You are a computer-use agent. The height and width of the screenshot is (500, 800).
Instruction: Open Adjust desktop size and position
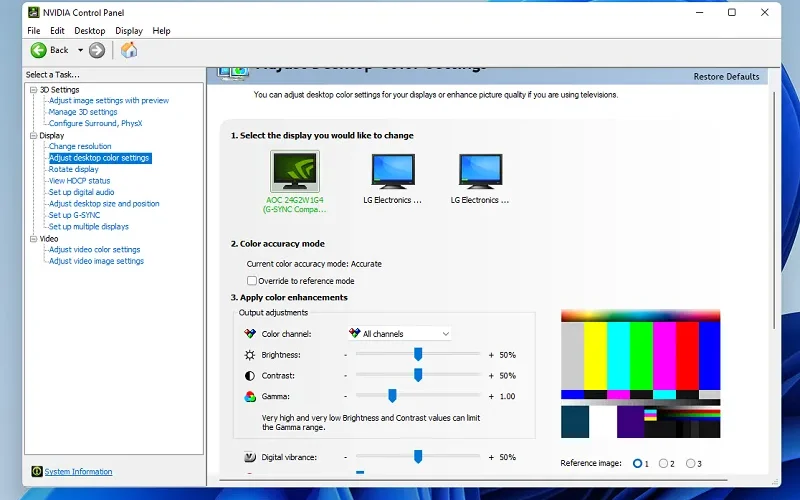[104, 204]
